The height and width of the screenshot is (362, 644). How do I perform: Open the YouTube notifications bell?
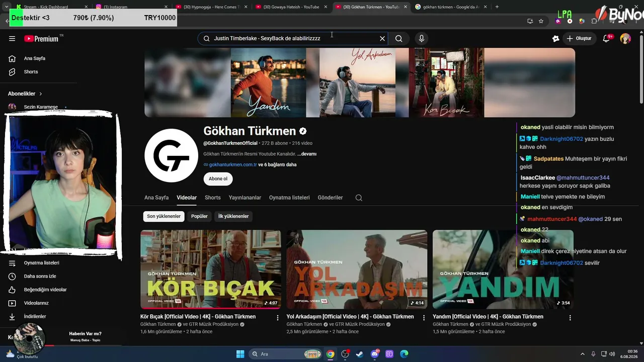click(x=607, y=38)
